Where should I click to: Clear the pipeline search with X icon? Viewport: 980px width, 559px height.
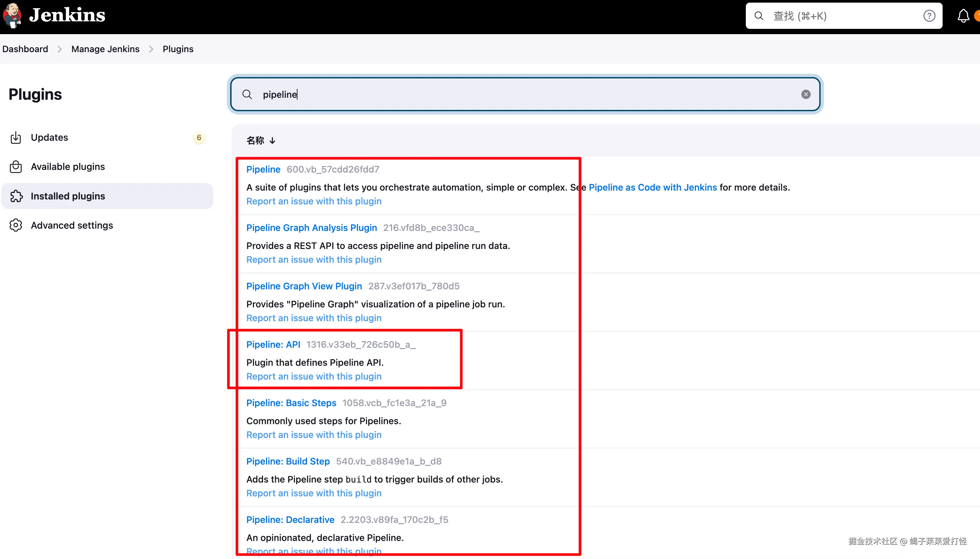pos(806,94)
